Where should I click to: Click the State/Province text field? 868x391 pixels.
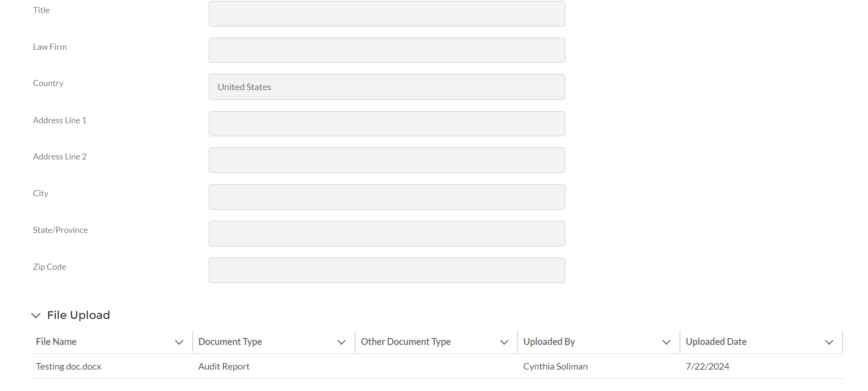pyautogui.click(x=387, y=233)
